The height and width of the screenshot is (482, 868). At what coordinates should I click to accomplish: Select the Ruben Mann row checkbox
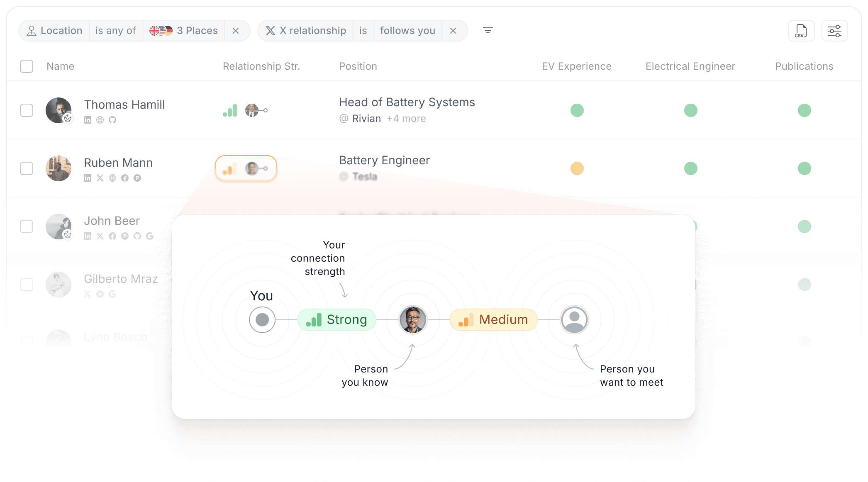(27, 168)
